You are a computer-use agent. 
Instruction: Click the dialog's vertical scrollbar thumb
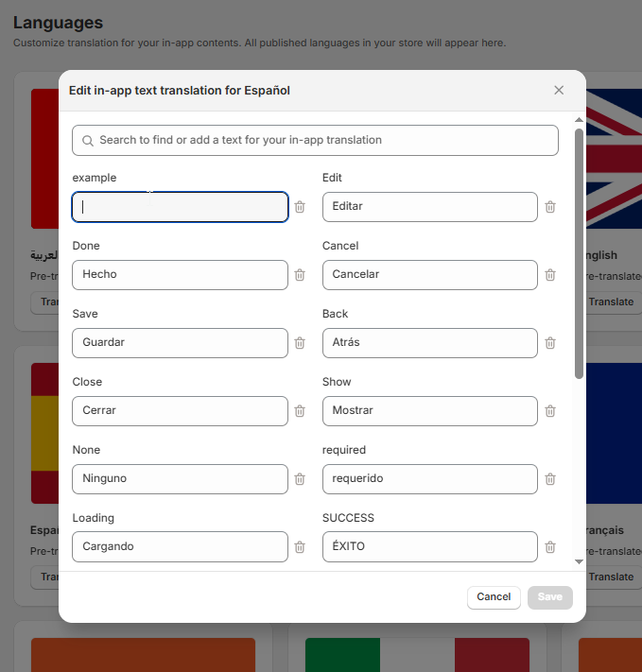pos(579,253)
